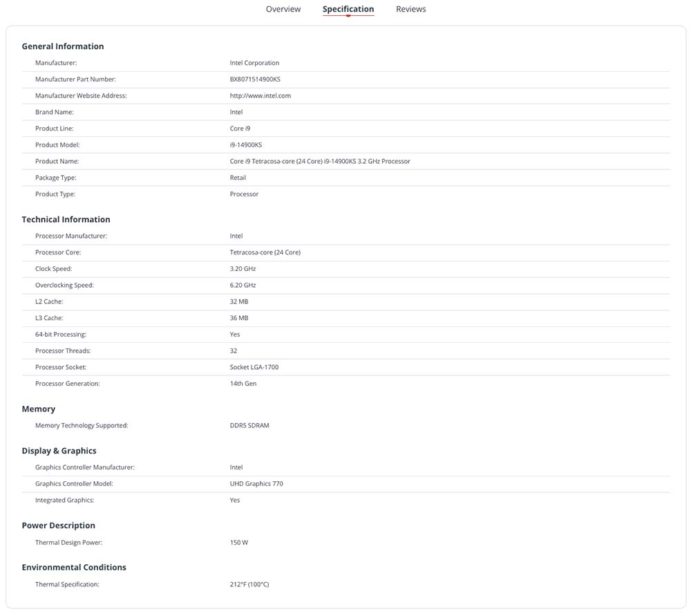The width and height of the screenshot is (691, 616).
Task: Click the Intel Corporation manufacturer value
Action: [x=254, y=63]
